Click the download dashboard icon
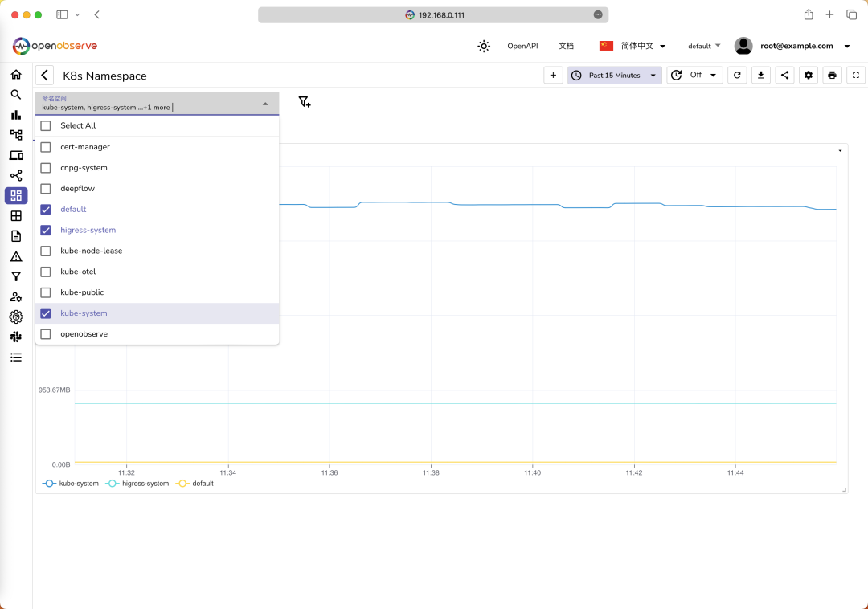The width and height of the screenshot is (868, 609). pyautogui.click(x=761, y=76)
